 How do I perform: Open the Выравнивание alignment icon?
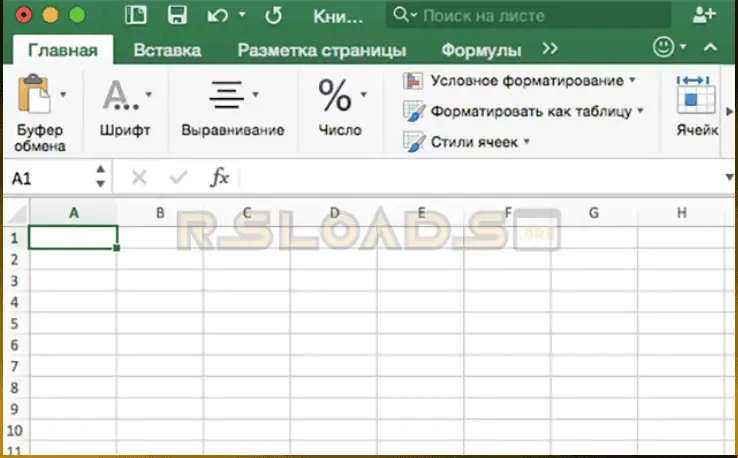click(x=226, y=95)
